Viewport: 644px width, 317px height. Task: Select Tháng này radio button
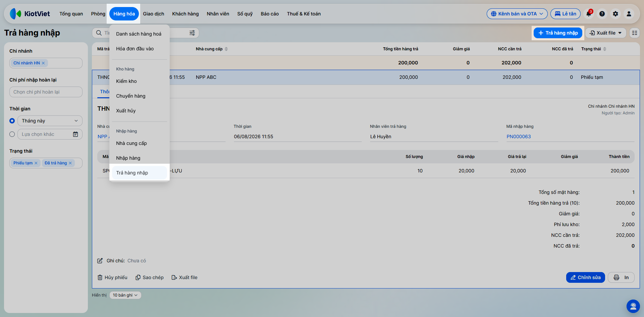click(12, 121)
